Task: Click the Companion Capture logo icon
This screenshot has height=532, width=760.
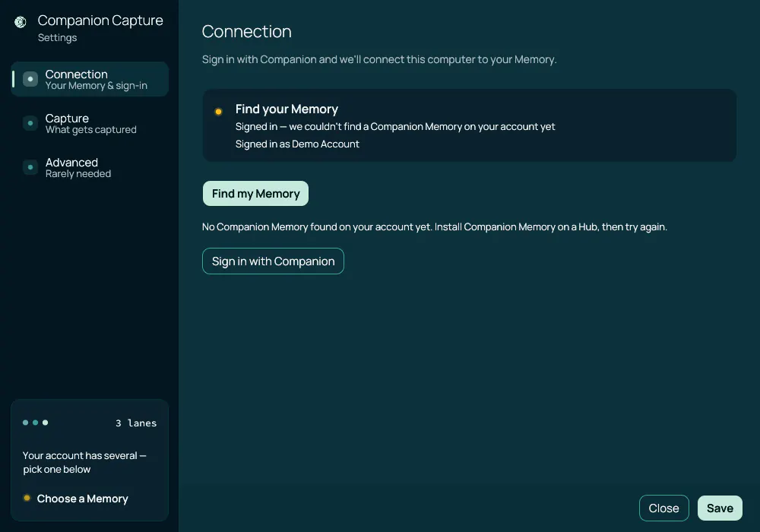Action: 20,22
